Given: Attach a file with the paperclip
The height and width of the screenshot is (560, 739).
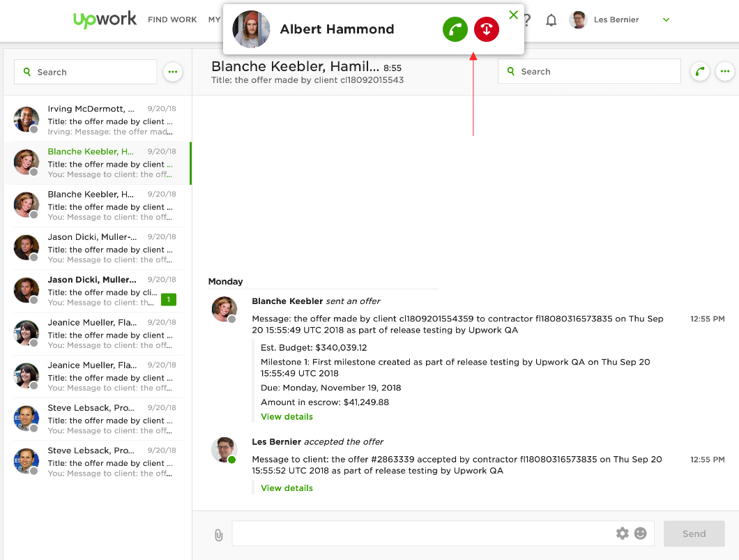Looking at the screenshot, I should point(218,534).
